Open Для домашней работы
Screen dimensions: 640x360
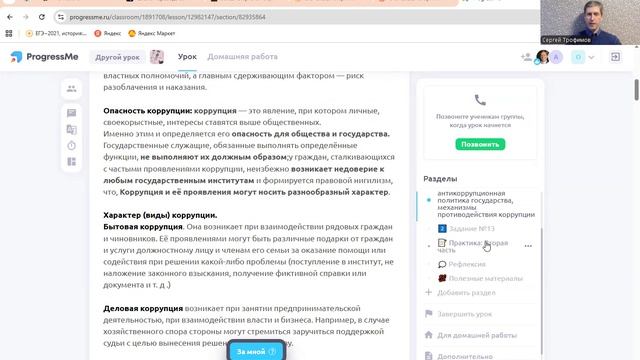pos(477,335)
